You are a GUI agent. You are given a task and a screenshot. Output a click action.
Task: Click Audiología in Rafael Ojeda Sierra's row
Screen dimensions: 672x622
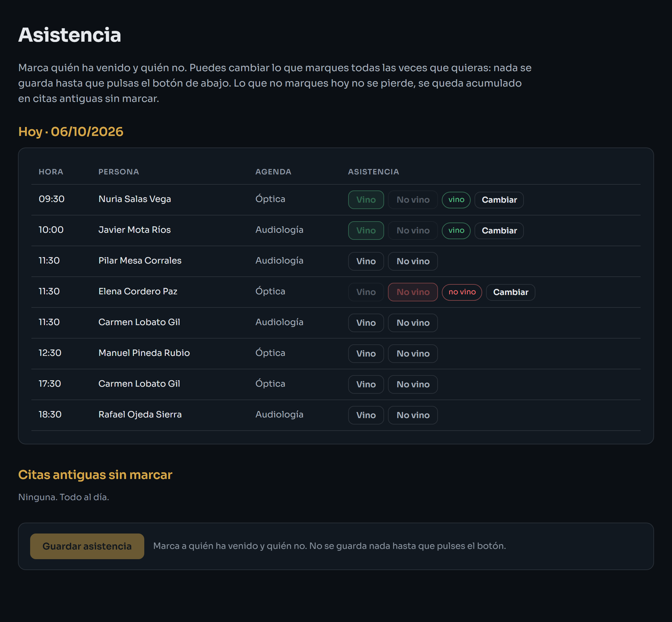click(x=279, y=414)
